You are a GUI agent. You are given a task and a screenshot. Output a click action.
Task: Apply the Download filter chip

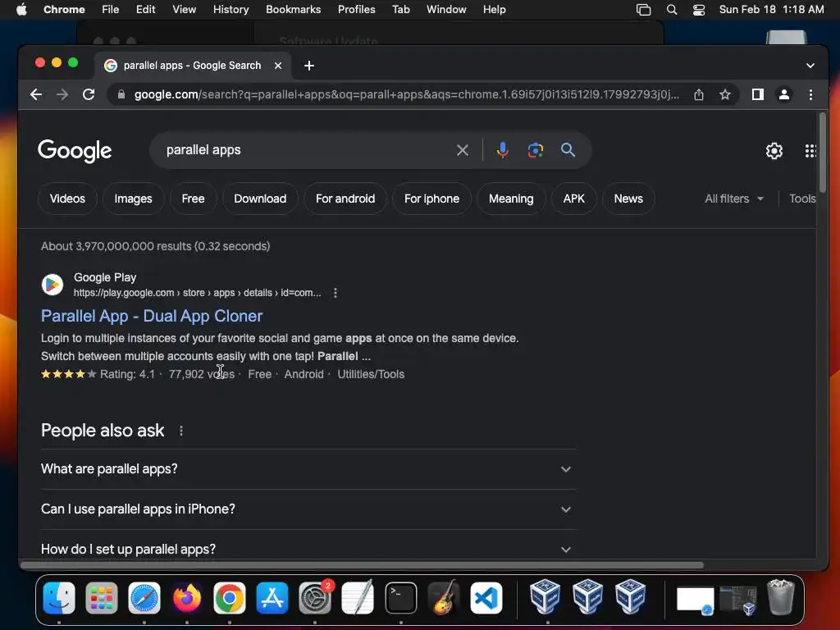(x=260, y=199)
